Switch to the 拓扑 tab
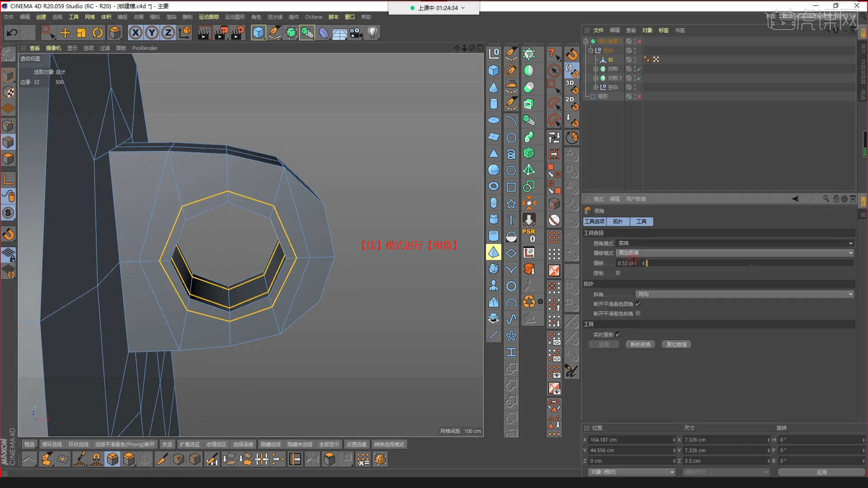Image resolution: width=868 pixels, height=488 pixels. click(x=618, y=221)
